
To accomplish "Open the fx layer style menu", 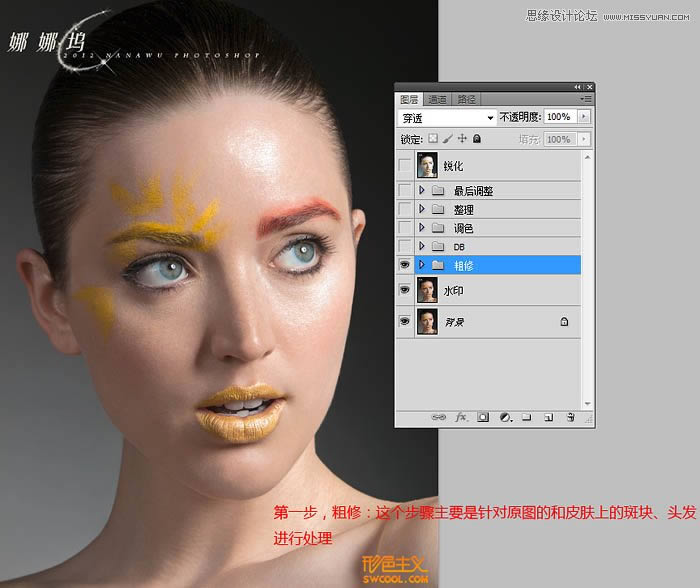I will pos(461,417).
